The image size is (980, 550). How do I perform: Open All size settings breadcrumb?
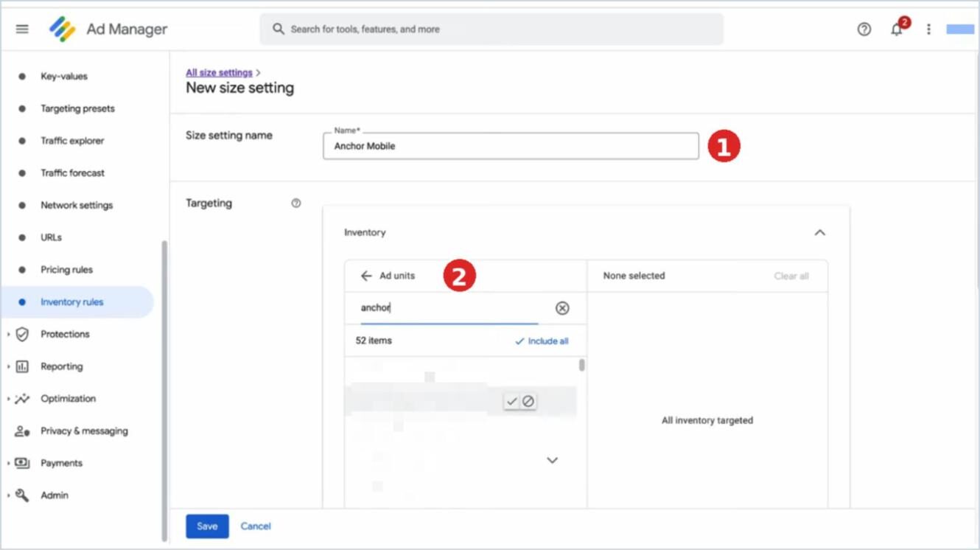click(x=219, y=72)
